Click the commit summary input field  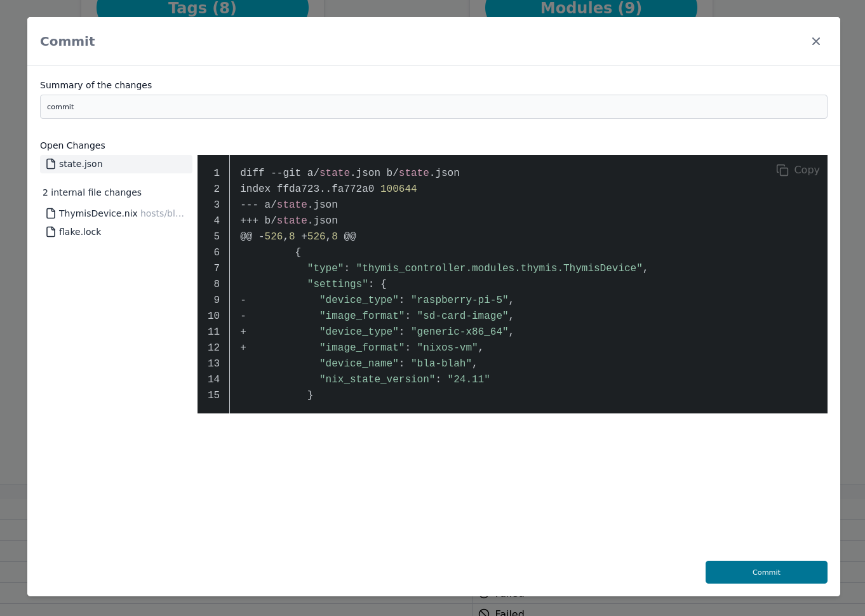point(433,107)
